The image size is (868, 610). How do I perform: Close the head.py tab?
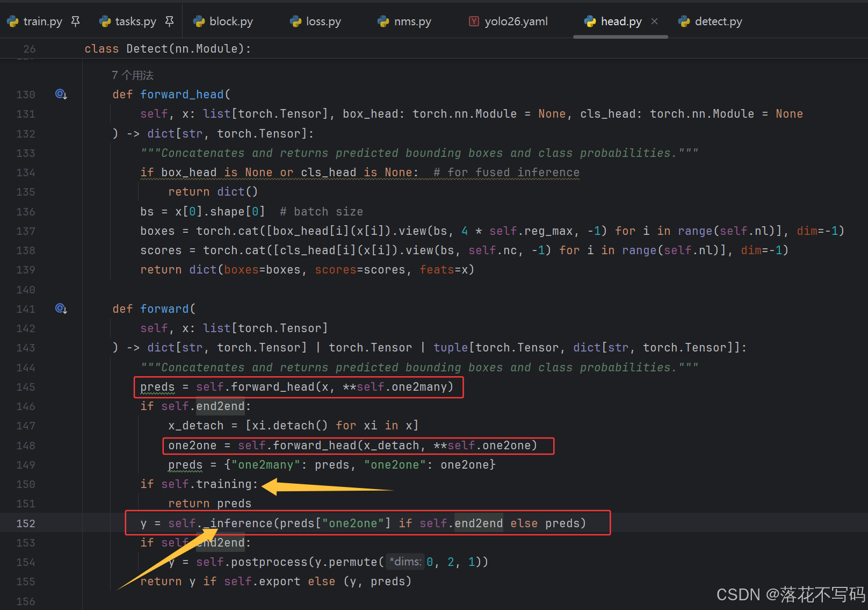[654, 21]
